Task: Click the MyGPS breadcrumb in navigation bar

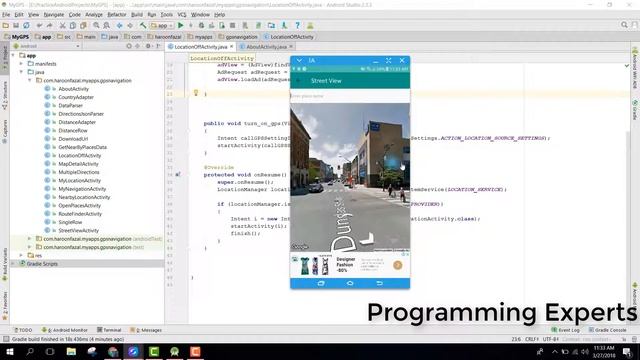Action: (17, 37)
